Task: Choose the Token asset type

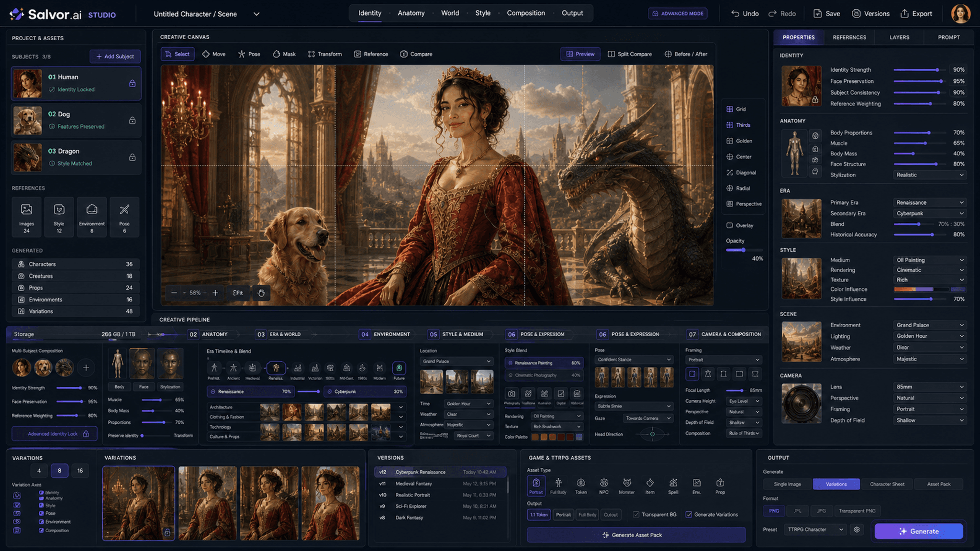Action: tap(581, 486)
